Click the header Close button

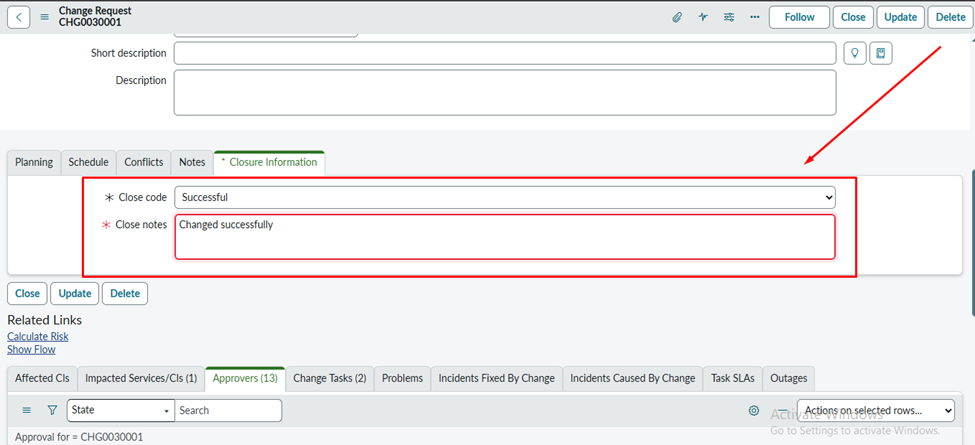click(x=853, y=17)
